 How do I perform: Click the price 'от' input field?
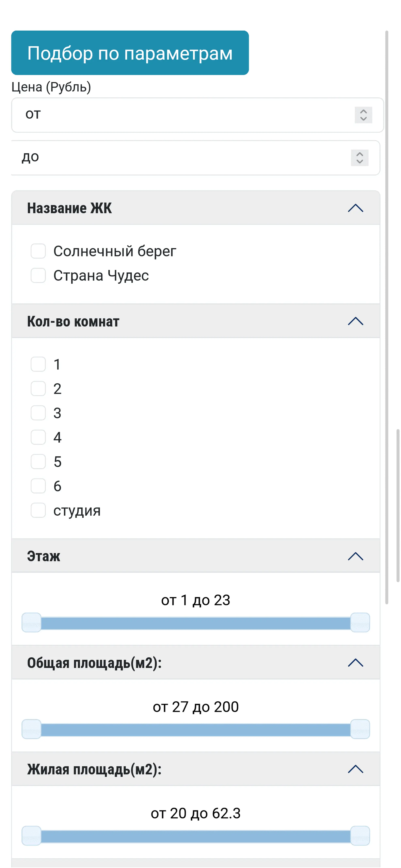coord(182,115)
